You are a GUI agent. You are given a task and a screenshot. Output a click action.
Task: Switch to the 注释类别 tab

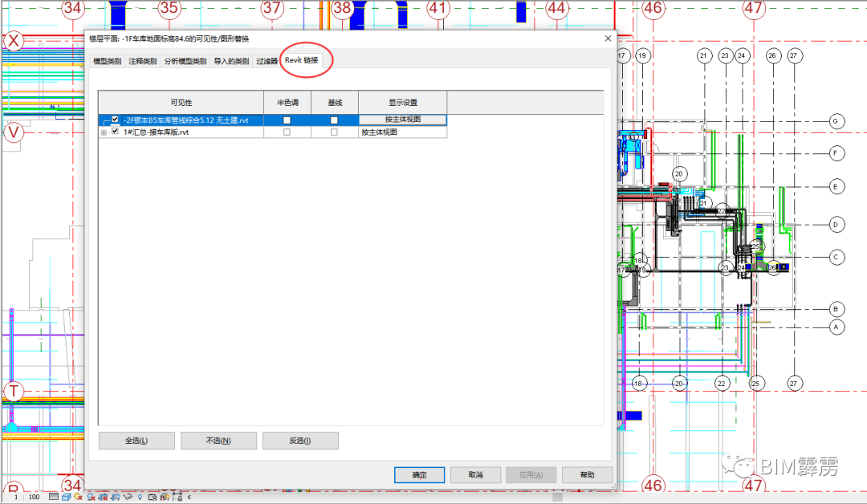[143, 61]
